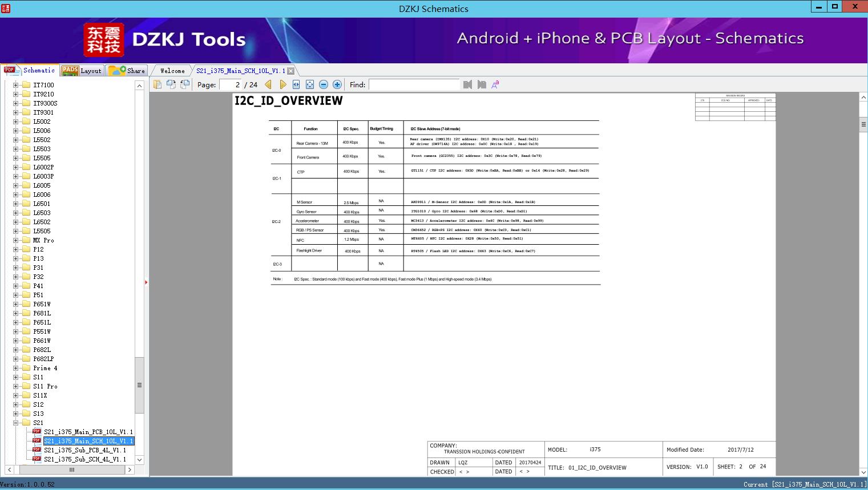
Task: Open the Share tab
Action: point(127,70)
